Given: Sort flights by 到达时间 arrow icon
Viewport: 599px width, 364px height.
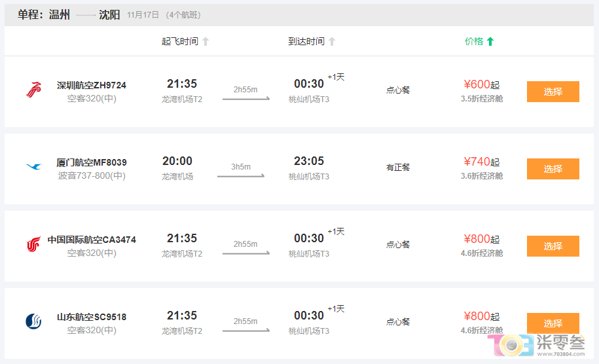Looking at the screenshot, I should pyautogui.click(x=332, y=42).
